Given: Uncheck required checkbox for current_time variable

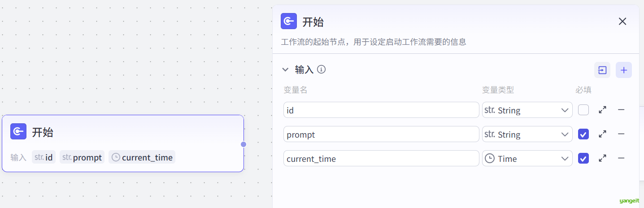Looking at the screenshot, I should [583, 158].
